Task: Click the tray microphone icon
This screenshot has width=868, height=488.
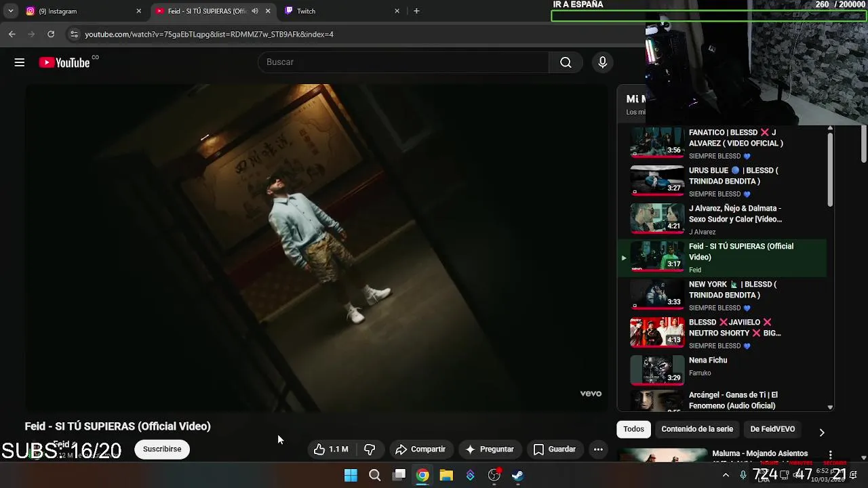Action: coord(743,475)
